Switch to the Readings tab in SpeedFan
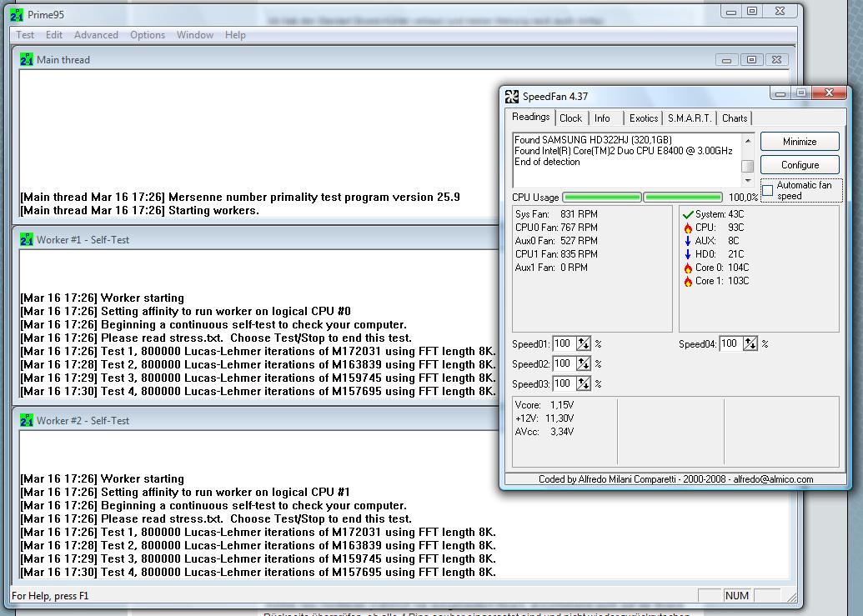 (x=530, y=117)
